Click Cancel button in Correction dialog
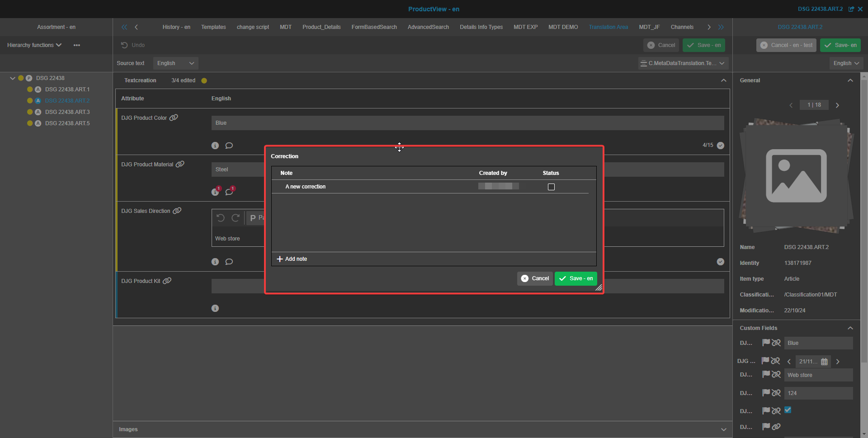868x438 pixels. (535, 278)
